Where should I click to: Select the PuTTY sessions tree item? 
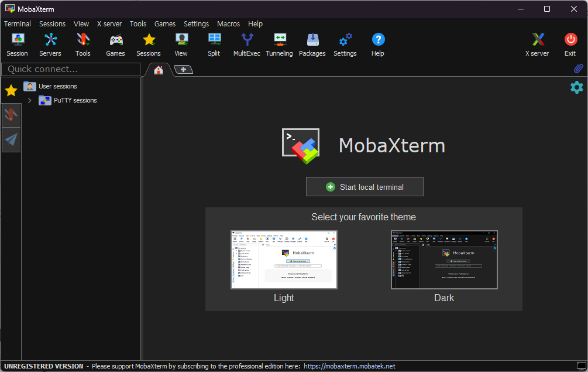point(75,100)
